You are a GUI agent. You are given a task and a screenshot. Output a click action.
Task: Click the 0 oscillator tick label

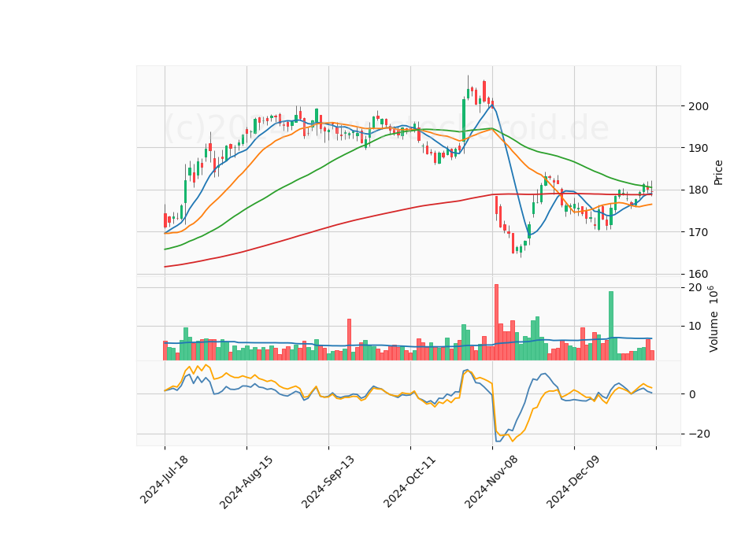coord(692,394)
